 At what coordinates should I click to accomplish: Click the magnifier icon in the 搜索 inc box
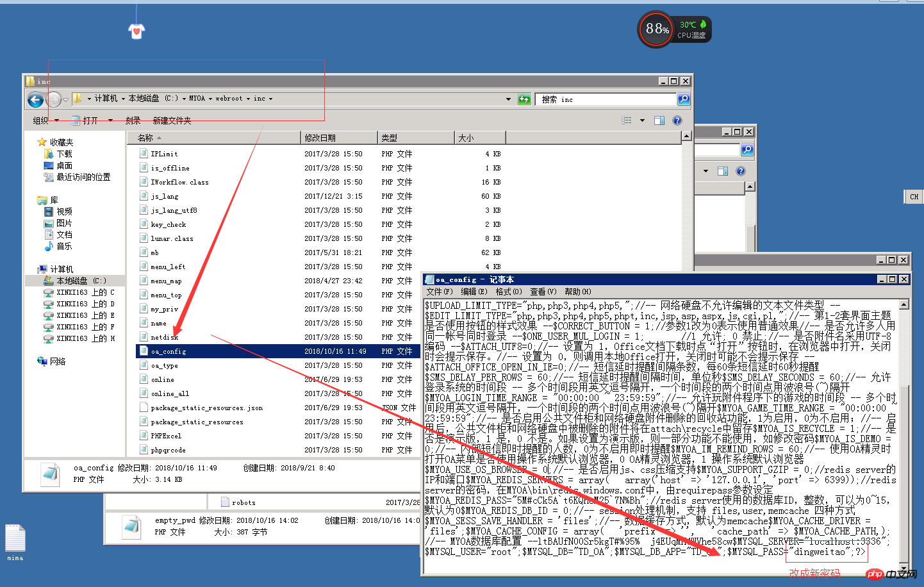(x=683, y=99)
